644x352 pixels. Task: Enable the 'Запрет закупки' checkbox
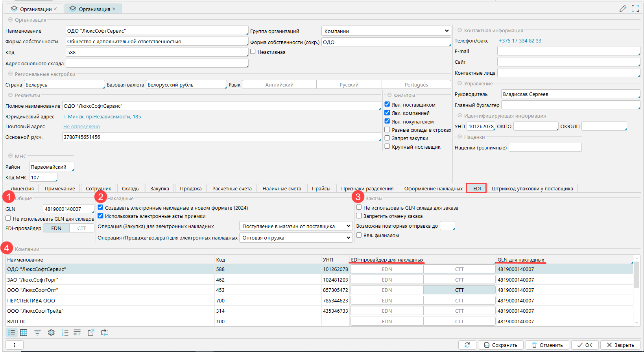pos(387,138)
